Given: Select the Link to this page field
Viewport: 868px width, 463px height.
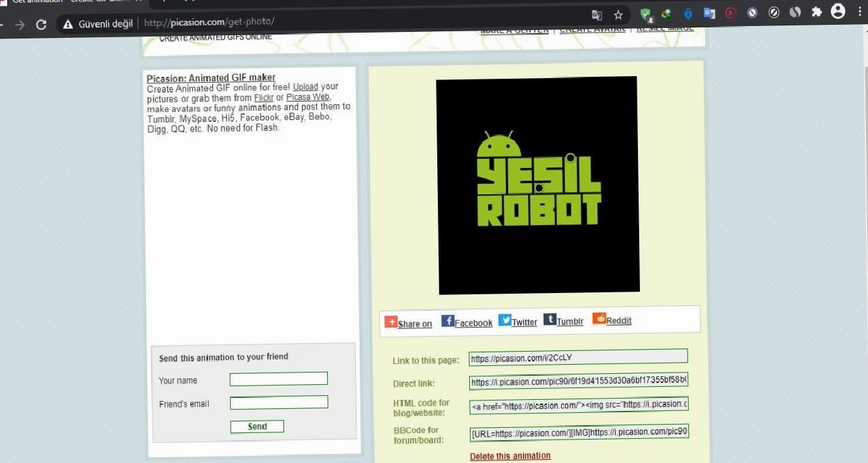Looking at the screenshot, I should point(578,357).
